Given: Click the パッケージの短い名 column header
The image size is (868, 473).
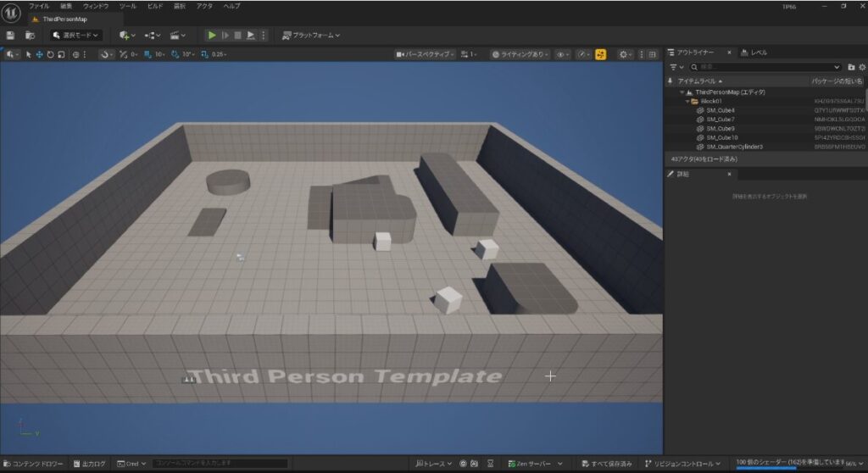Looking at the screenshot, I should pyautogui.click(x=837, y=81).
